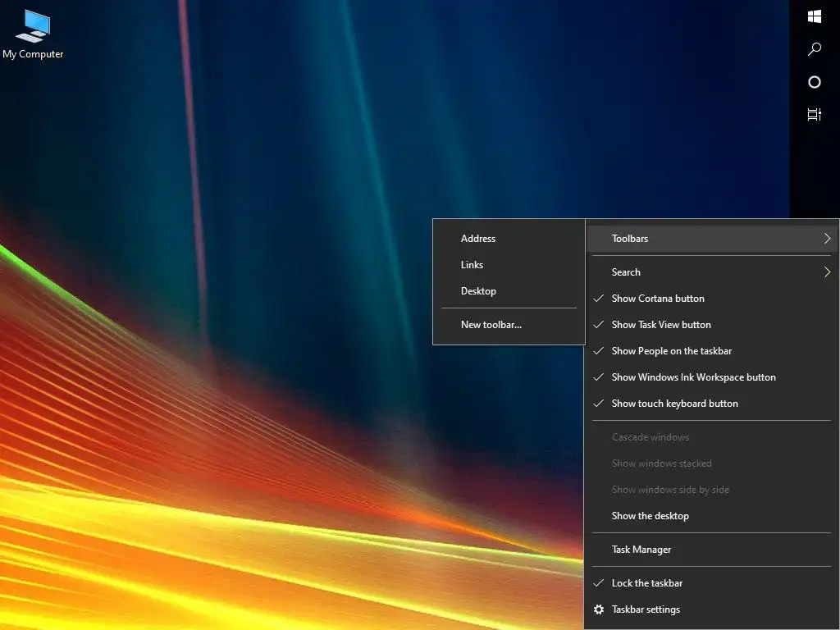This screenshot has width=840, height=630.
Task: Choose Desktop toolbar from submenu
Action: pos(509,291)
